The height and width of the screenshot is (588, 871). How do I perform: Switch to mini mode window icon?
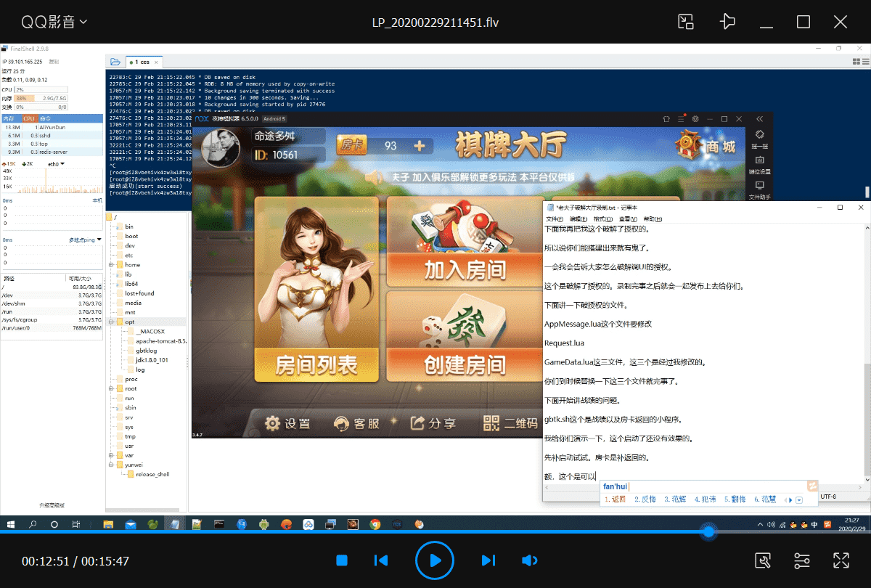686,22
